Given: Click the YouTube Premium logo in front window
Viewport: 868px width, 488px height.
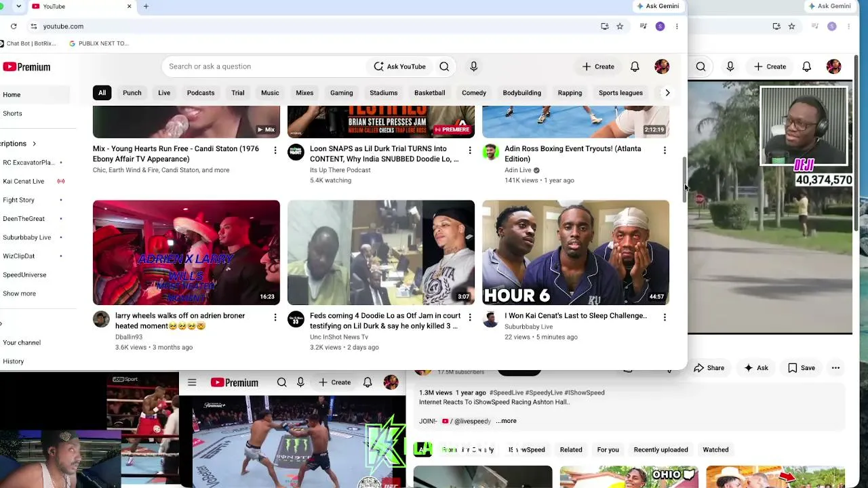Looking at the screenshot, I should [26, 66].
